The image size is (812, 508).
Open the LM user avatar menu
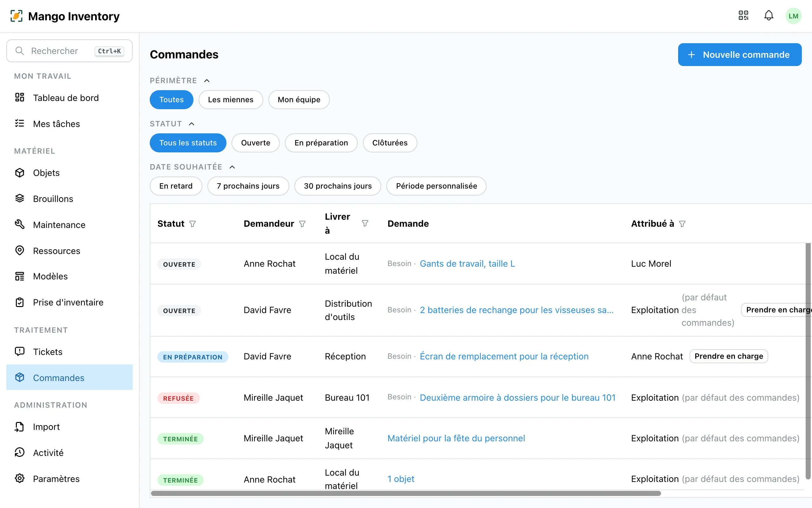coord(793,16)
